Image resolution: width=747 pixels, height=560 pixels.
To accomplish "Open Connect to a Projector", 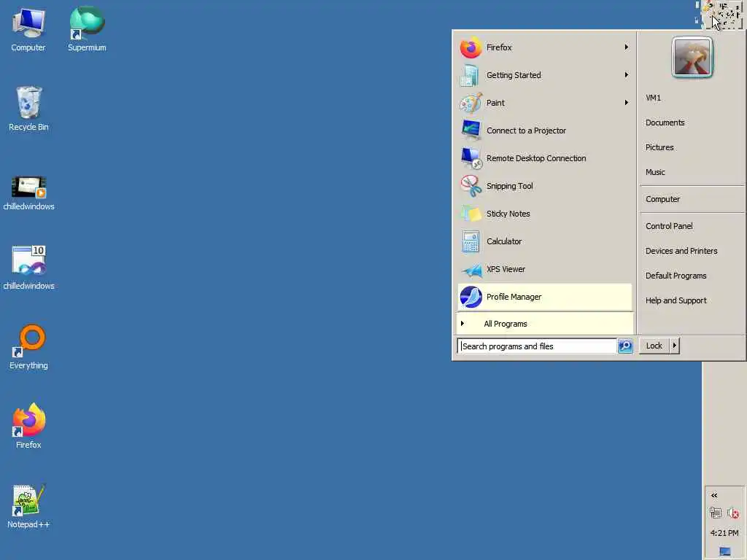I will (544, 131).
